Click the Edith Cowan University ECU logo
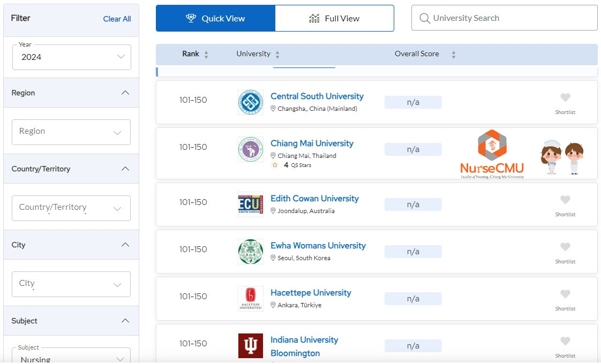Screen dimensions: 601x364 250,204
